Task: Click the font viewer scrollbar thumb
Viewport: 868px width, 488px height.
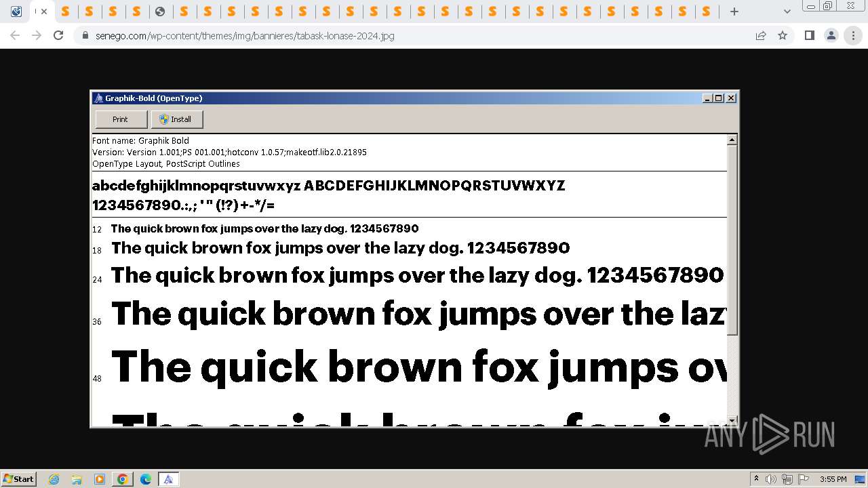Action: point(732,240)
